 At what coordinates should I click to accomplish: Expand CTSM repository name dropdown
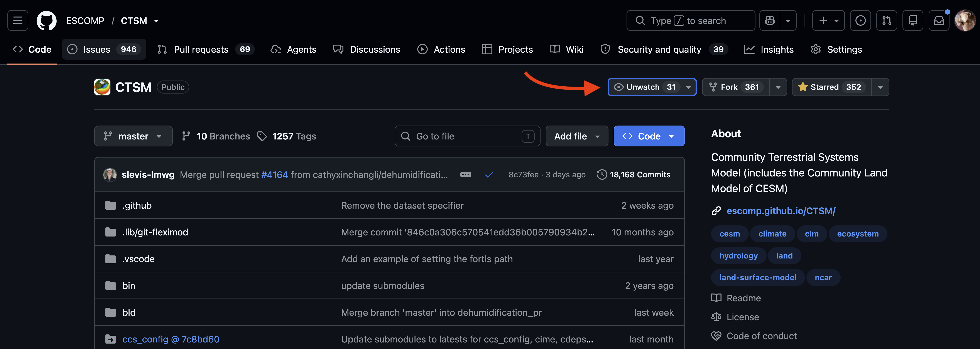tap(156, 21)
